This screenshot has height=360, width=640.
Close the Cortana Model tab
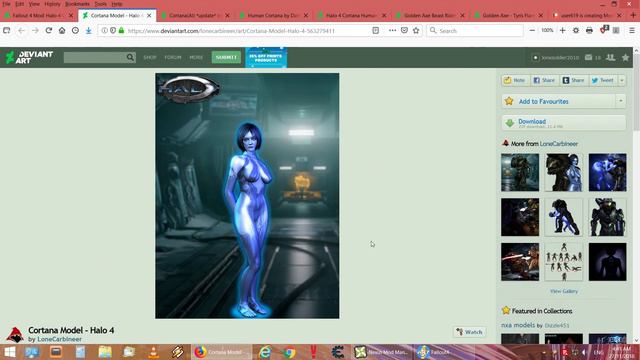pos(149,15)
